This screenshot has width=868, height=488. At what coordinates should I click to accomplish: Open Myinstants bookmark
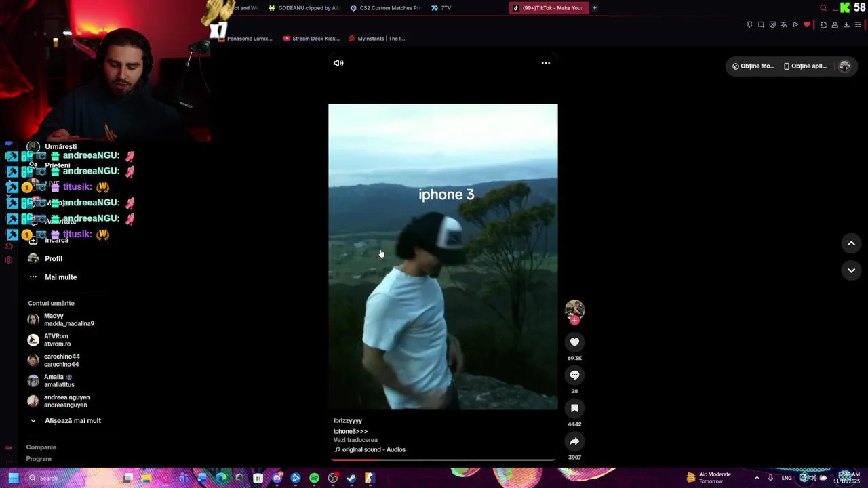pyautogui.click(x=377, y=39)
